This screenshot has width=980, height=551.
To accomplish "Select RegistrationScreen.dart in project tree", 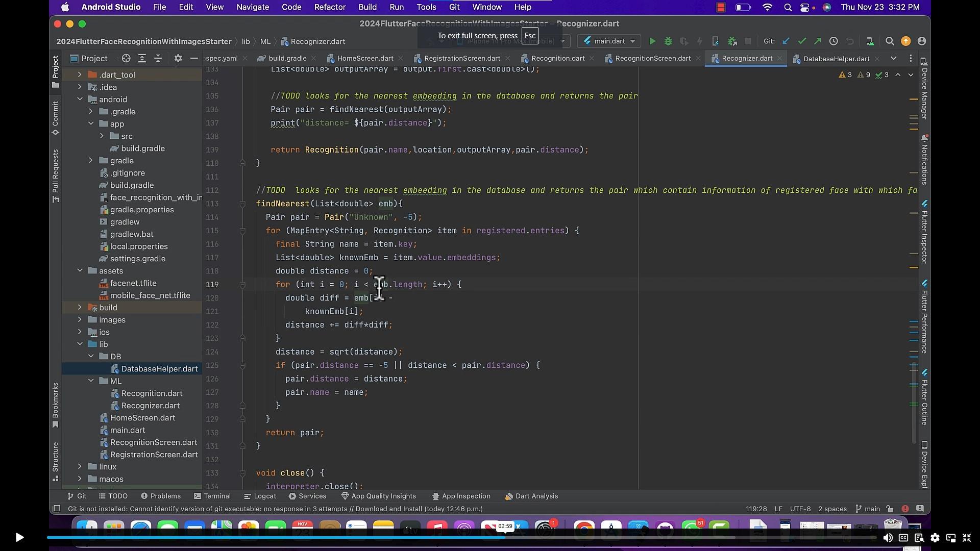I will (154, 454).
